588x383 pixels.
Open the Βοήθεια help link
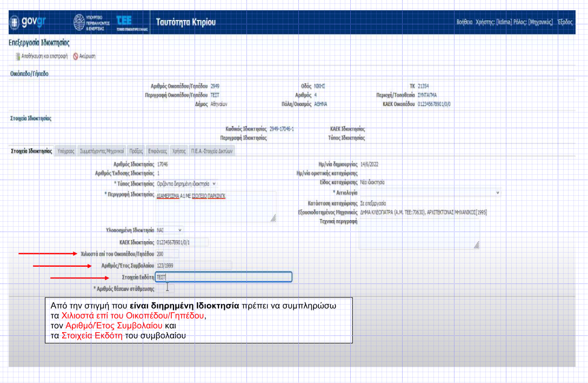point(464,23)
